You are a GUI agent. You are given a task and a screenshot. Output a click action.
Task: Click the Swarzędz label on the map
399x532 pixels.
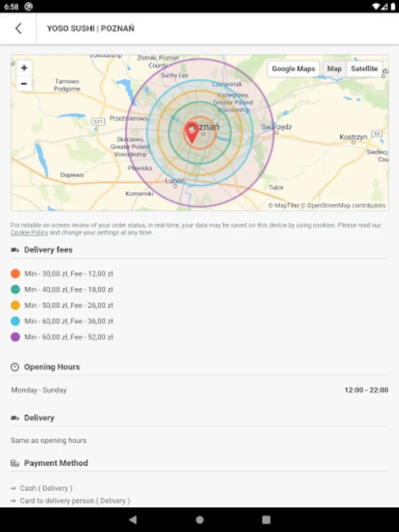tap(277, 127)
